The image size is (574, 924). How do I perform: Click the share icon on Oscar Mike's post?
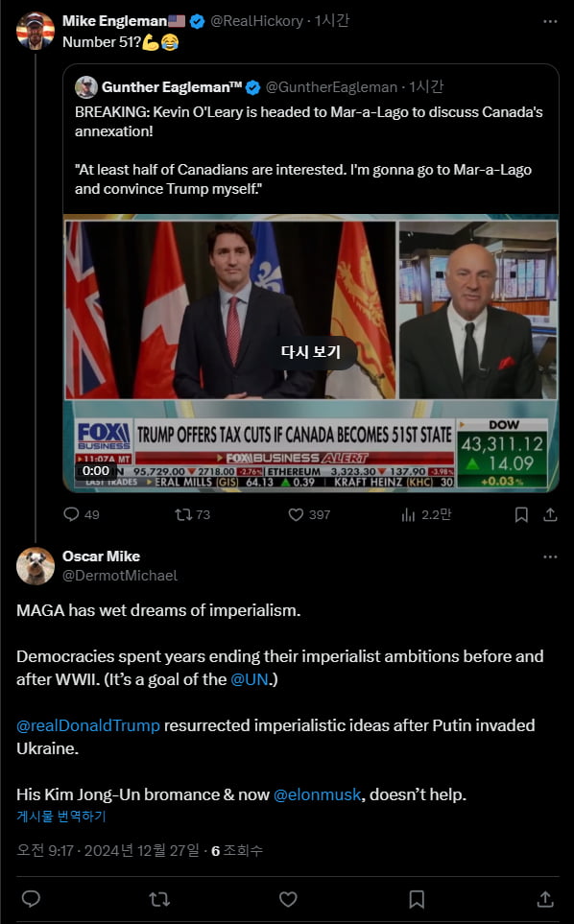(544, 899)
